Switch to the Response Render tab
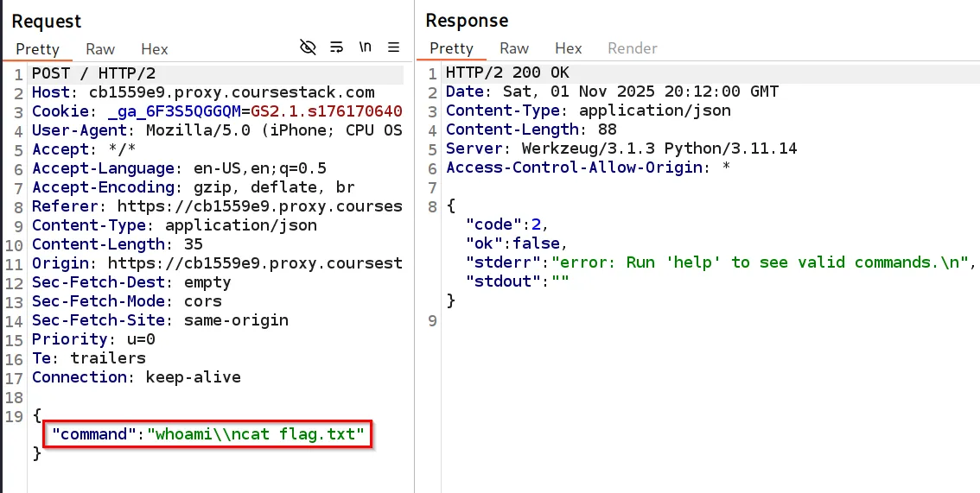 click(x=632, y=48)
